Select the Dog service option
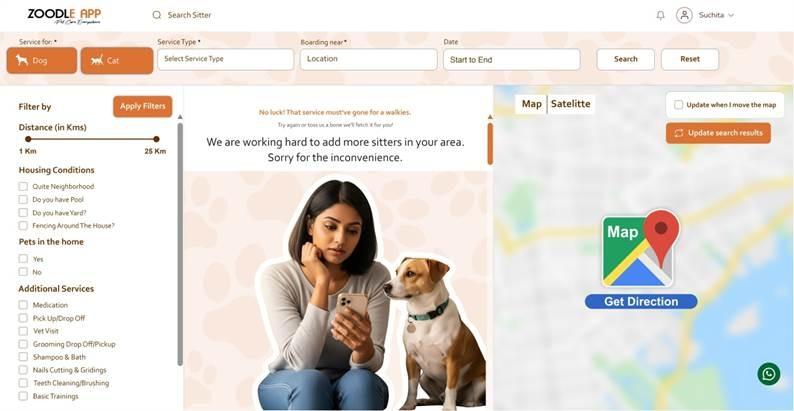This screenshot has width=794, height=411. click(42, 61)
